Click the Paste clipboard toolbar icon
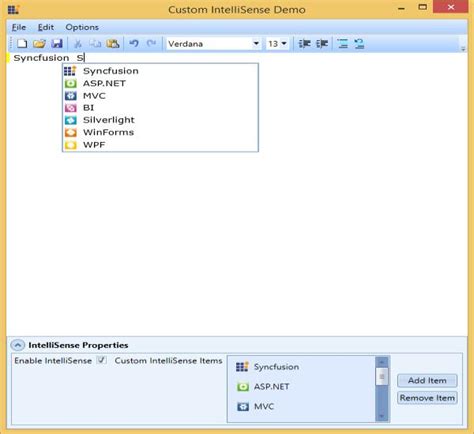The height and width of the screenshot is (434, 474). click(113, 44)
